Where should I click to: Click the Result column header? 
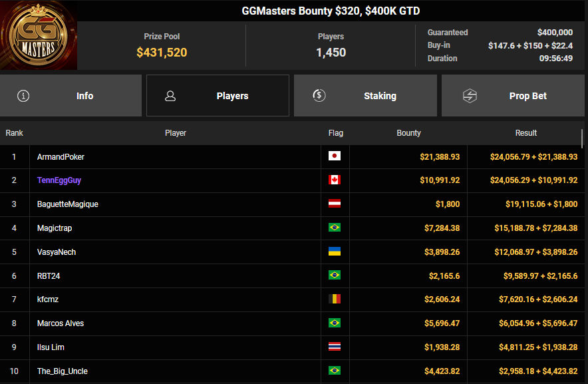point(525,133)
